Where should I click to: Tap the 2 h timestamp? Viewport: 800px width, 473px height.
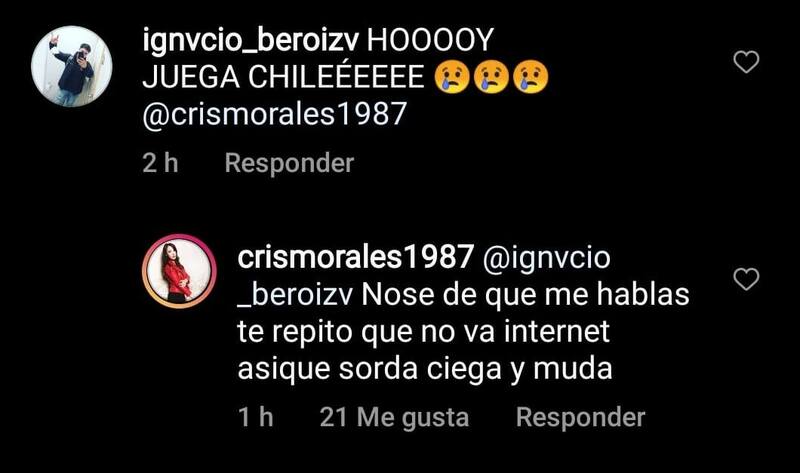pos(160,163)
